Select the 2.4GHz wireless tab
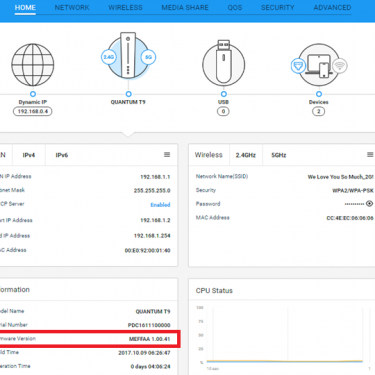The height and width of the screenshot is (375, 375). click(x=246, y=155)
